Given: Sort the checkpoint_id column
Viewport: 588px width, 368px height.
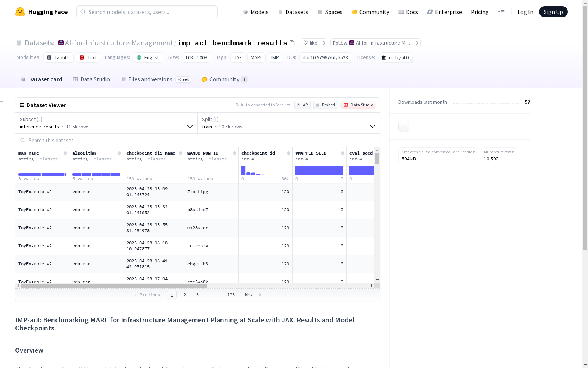Looking at the screenshot, I should [288, 153].
